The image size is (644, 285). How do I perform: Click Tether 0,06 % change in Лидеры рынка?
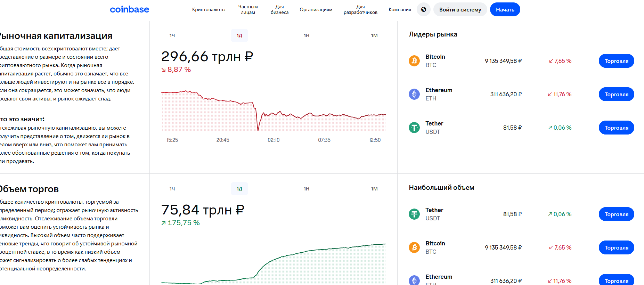560,128
